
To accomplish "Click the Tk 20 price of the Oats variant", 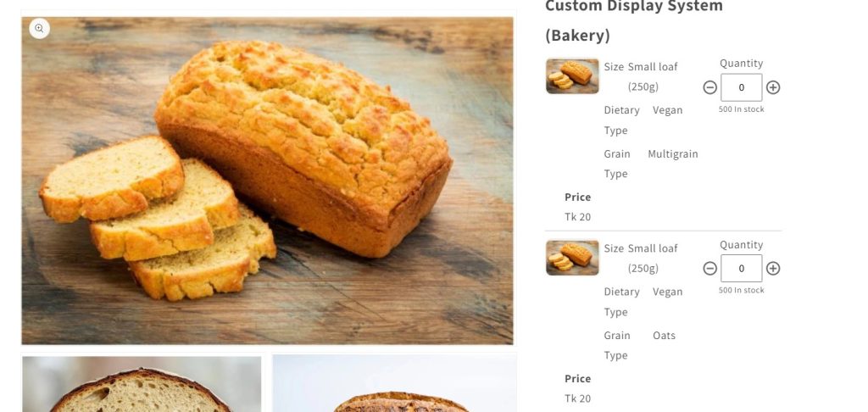I will point(577,398).
